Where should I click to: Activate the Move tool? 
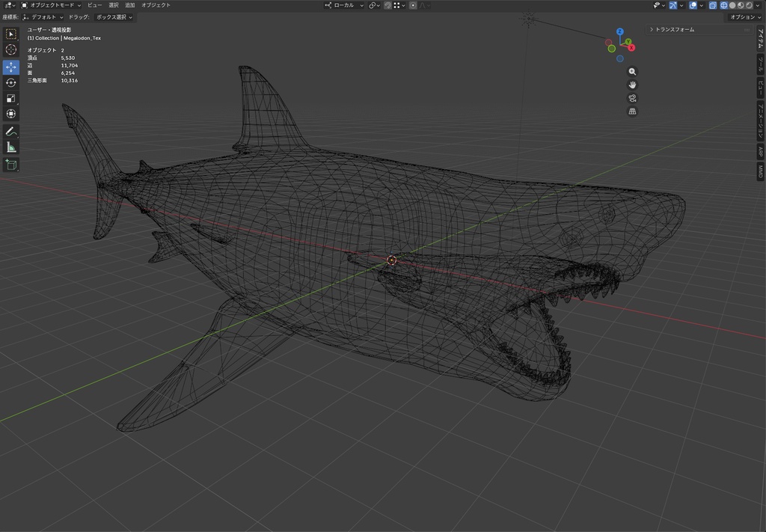(10, 67)
